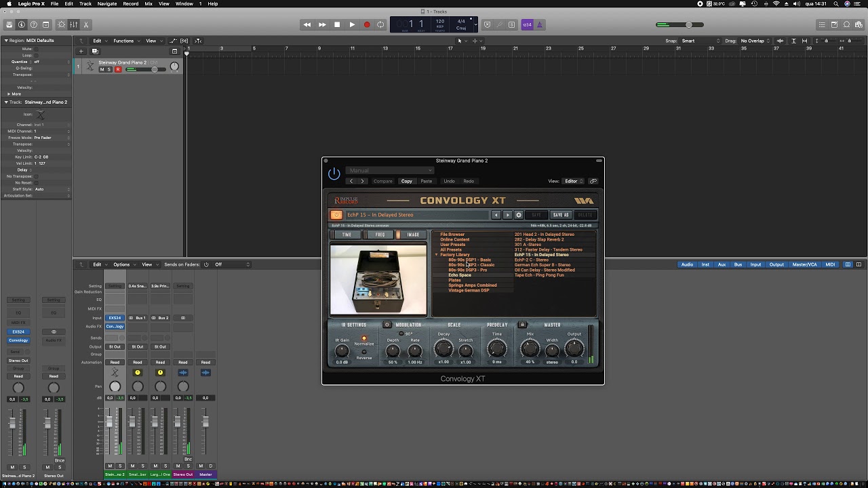Screen dimensions: 868x488
Task: Toggle the Modulation power button in Convology
Action: 387,325
